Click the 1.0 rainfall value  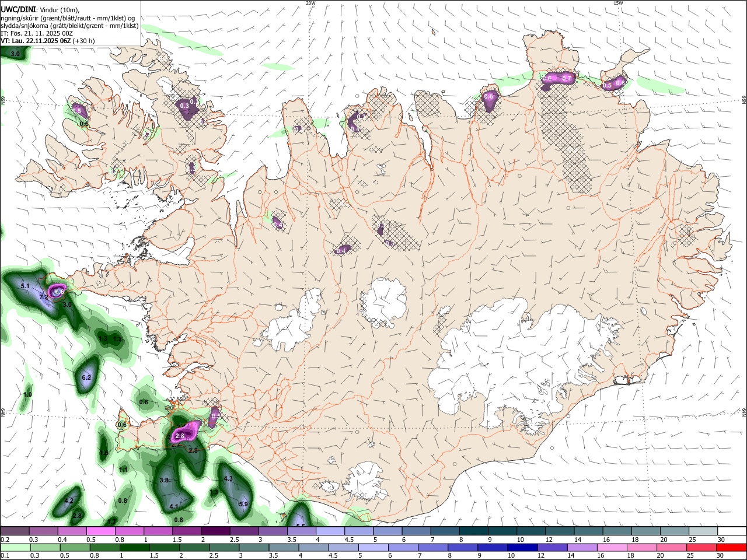pos(27,394)
